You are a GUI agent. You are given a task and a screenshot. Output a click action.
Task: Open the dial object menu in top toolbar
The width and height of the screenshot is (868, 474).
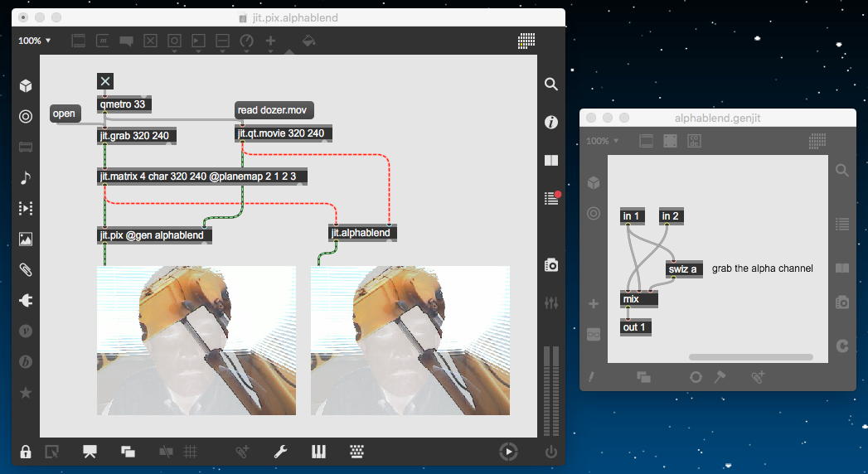(246, 41)
